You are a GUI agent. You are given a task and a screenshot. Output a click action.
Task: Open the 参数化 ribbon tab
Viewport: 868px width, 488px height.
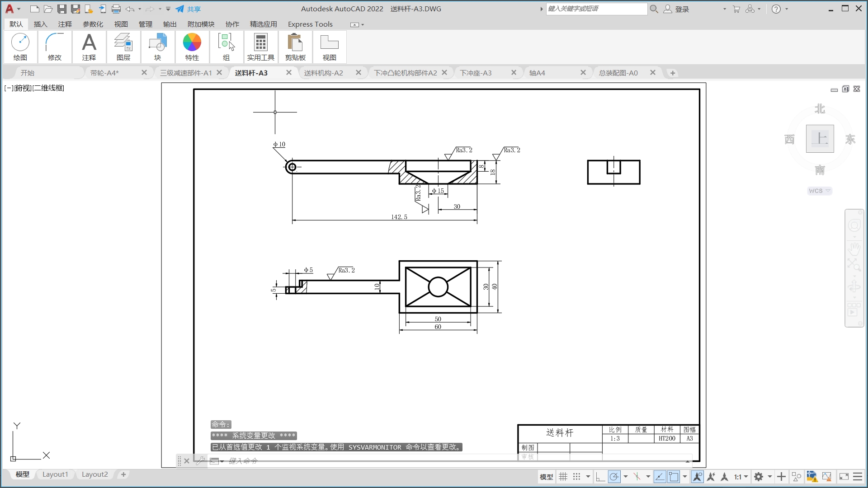[93, 24]
